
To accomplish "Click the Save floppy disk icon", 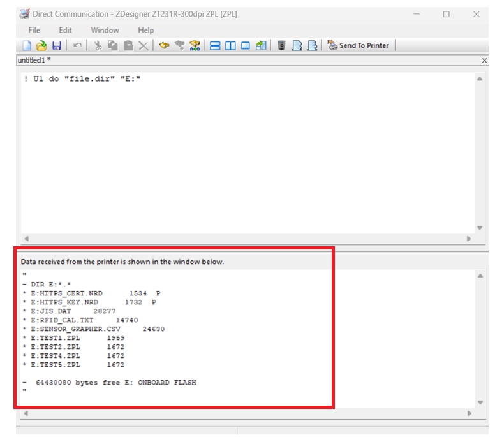I will tap(56, 45).
